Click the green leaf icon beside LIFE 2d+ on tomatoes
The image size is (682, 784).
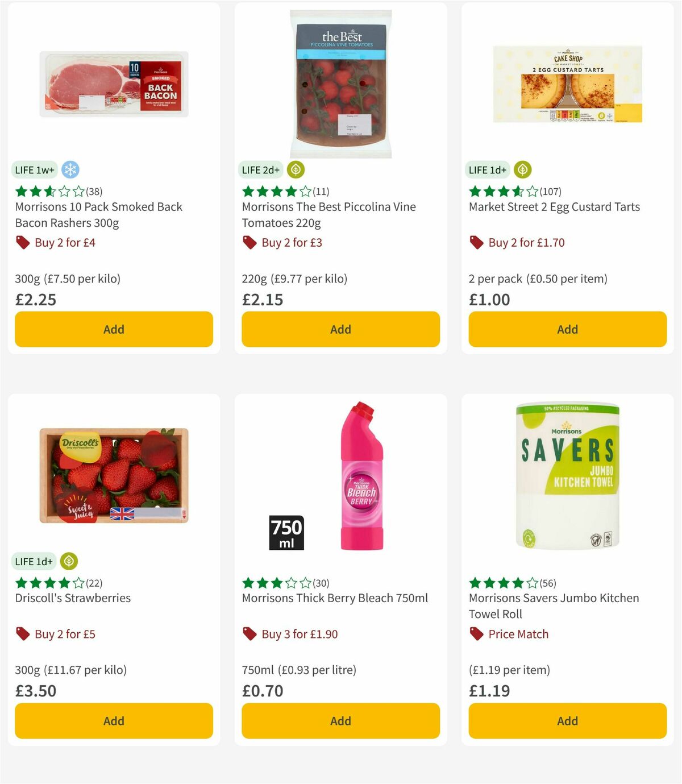pos(295,169)
